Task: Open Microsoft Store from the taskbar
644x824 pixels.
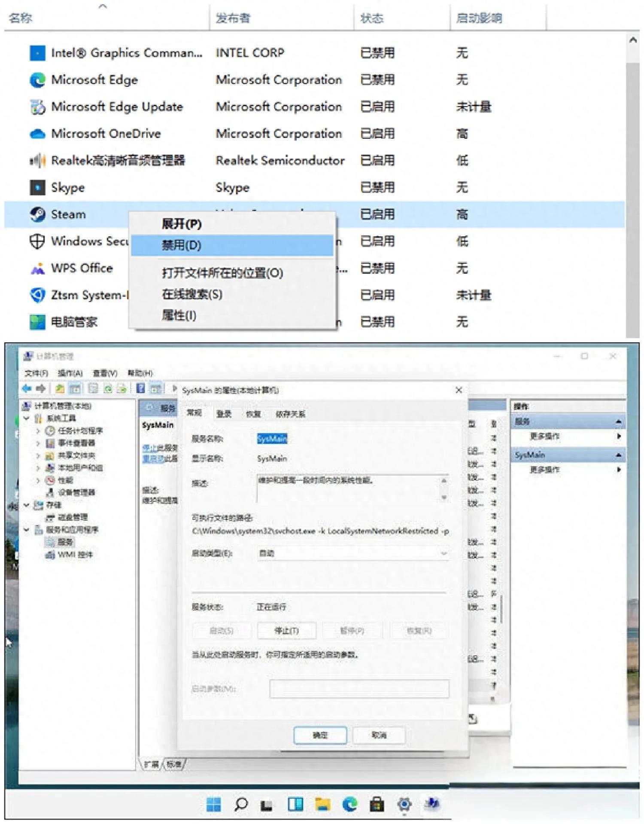Action: 377,804
